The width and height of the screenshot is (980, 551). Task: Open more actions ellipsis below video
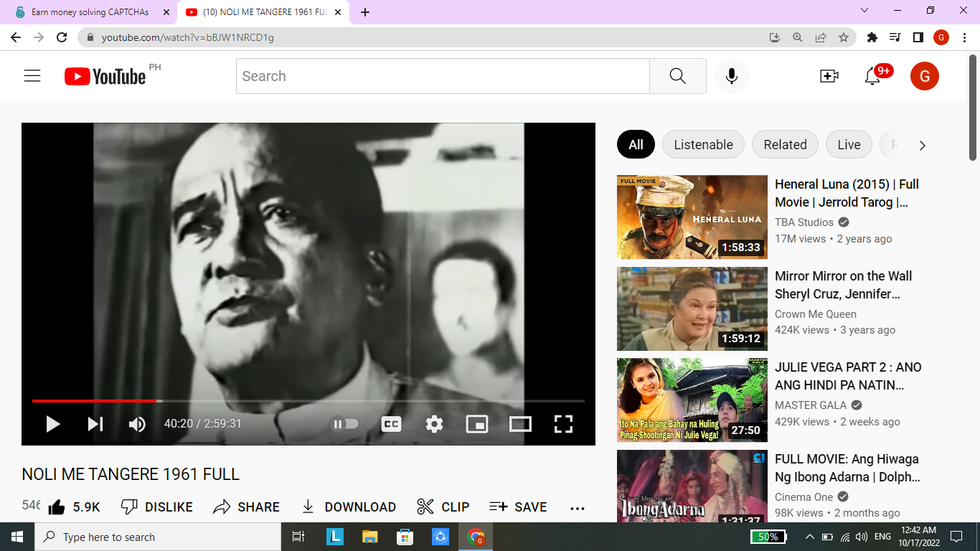tap(578, 508)
